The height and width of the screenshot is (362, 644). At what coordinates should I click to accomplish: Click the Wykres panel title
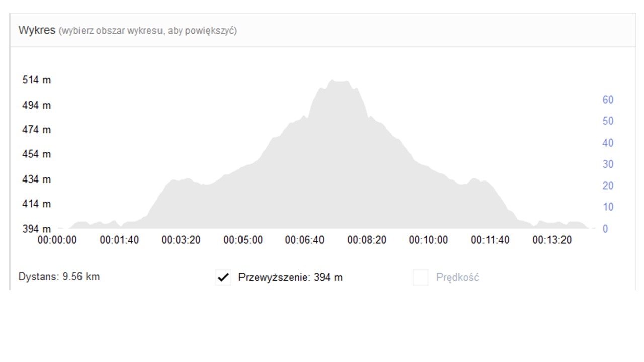[x=37, y=30]
